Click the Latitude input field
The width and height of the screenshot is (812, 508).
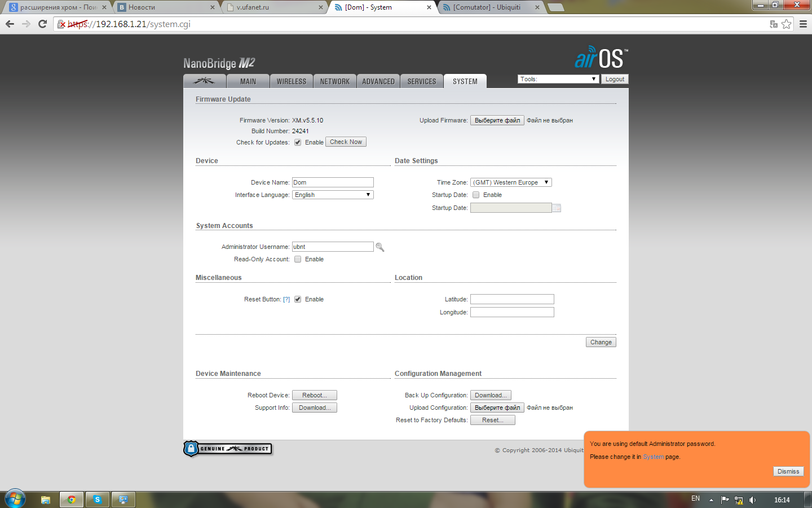tap(512, 299)
